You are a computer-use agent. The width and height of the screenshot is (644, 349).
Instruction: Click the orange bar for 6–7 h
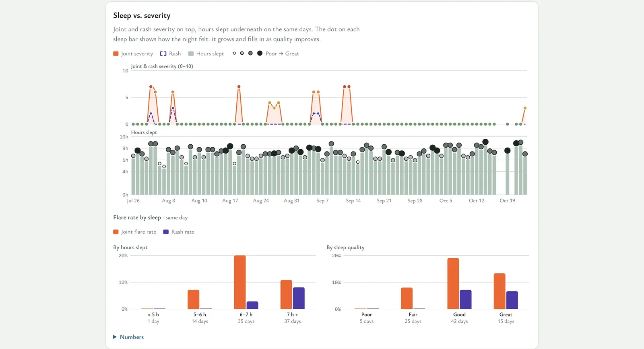[240, 282]
